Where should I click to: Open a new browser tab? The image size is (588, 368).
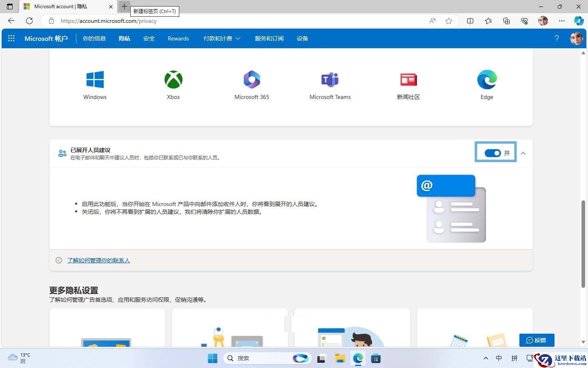124,7
